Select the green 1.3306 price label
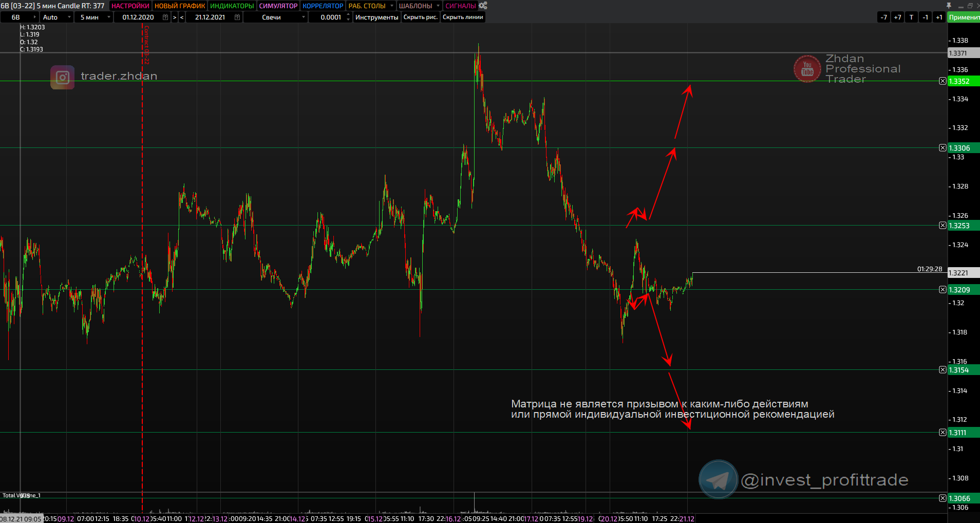The width and height of the screenshot is (980, 523). (964, 148)
